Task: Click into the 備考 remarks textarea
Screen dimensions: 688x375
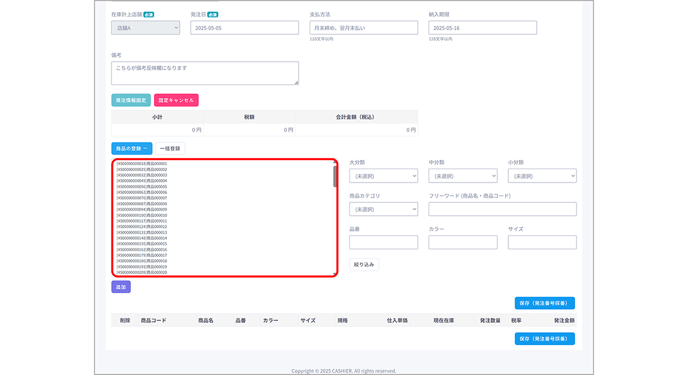Action: [x=205, y=73]
